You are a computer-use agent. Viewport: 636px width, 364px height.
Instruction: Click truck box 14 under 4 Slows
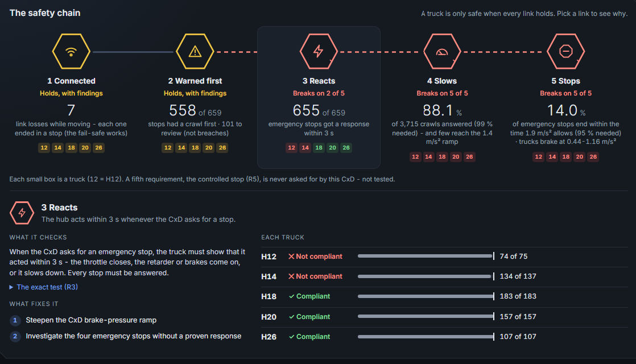[429, 156]
